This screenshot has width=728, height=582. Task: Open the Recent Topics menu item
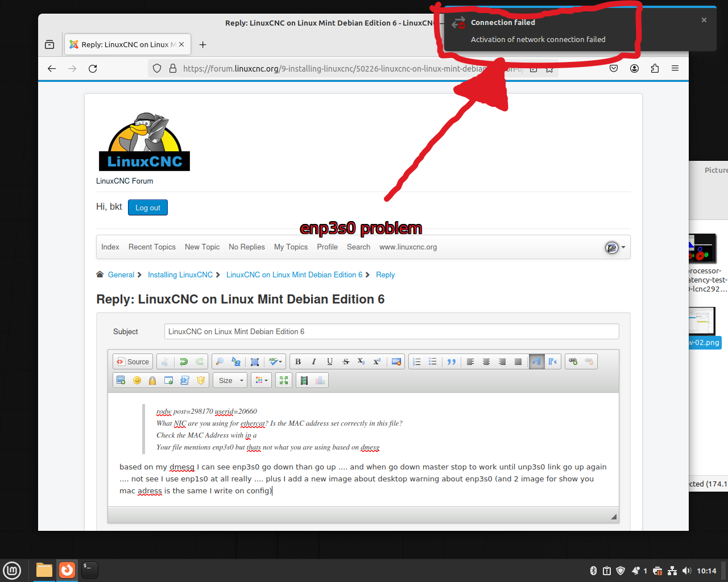click(152, 247)
